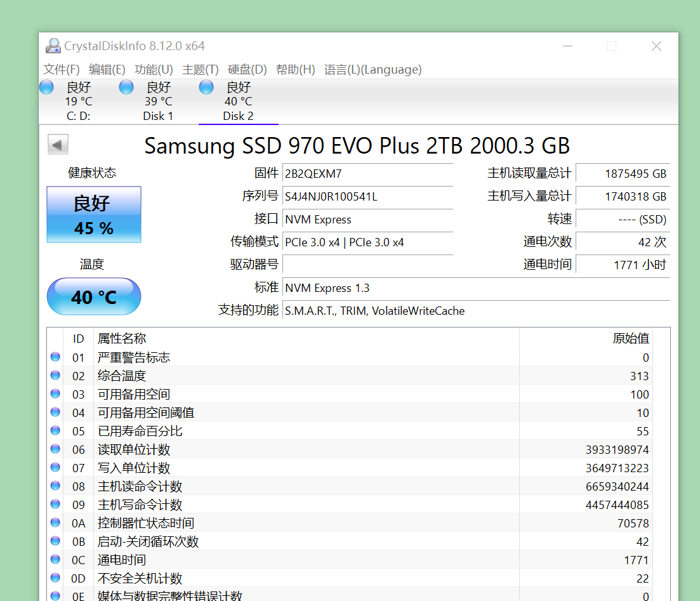This screenshot has width=700, height=601.
Task: Click status dot of attribute 06 读取单位计数
Action: (55, 449)
